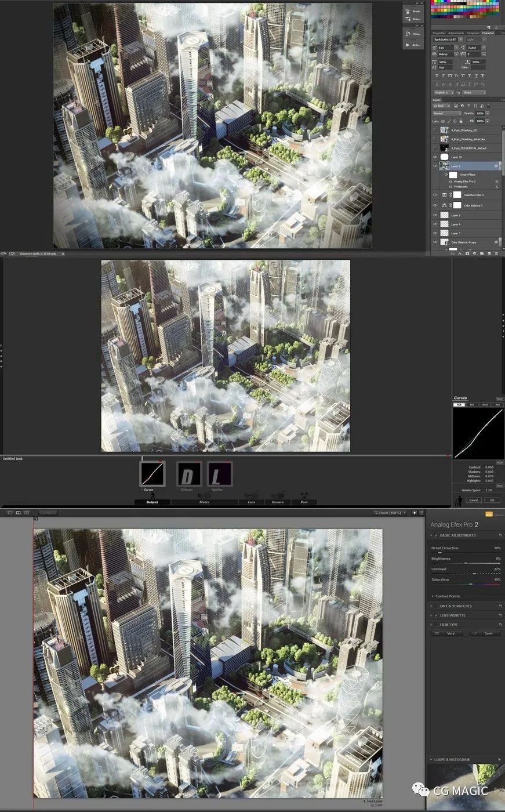Enable the Dirt & Scratches checkbox
The height and width of the screenshot is (812, 505).
pyautogui.click(x=436, y=606)
